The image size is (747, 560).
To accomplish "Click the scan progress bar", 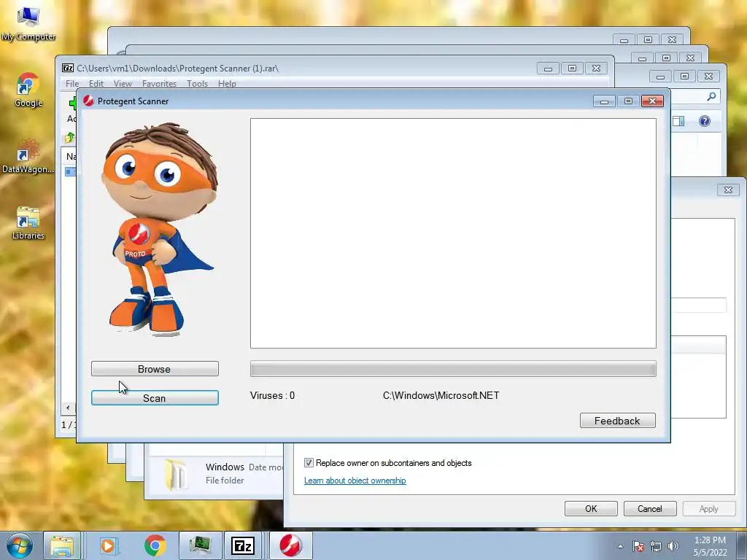I will coord(453,369).
